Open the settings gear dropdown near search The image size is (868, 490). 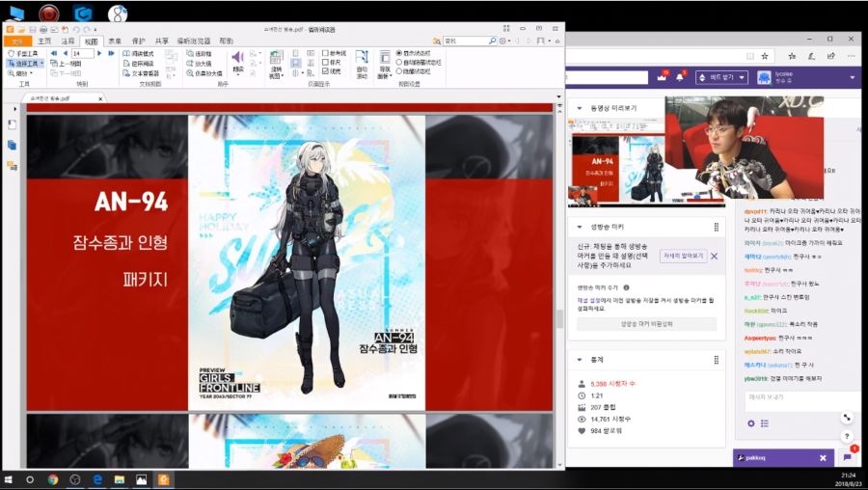504,41
